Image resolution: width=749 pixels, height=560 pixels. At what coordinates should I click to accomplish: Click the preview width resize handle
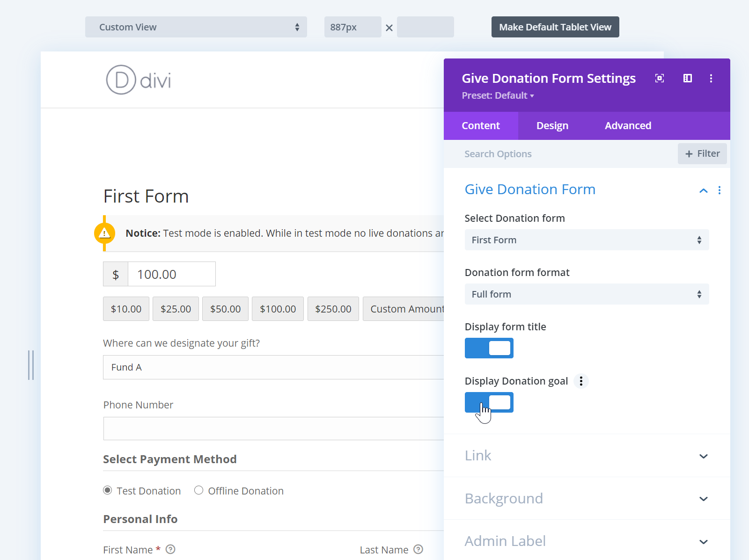[31, 365]
